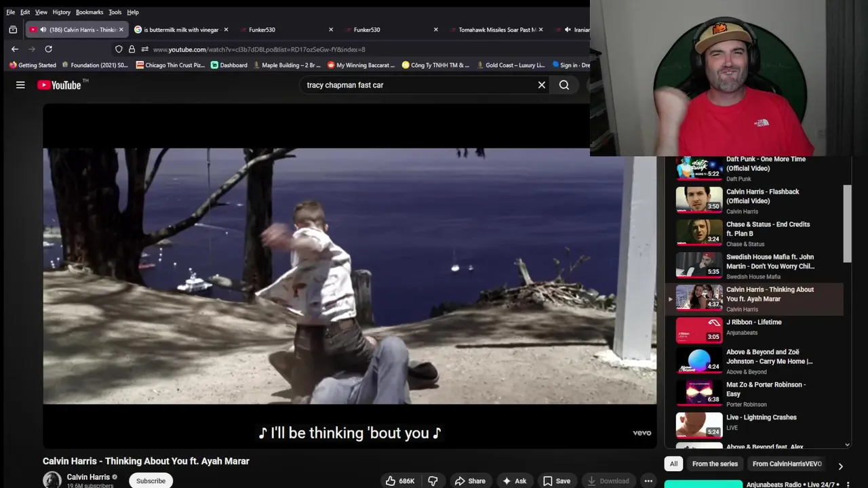Click the vevo logo on video
The image size is (868, 488).
(x=642, y=433)
